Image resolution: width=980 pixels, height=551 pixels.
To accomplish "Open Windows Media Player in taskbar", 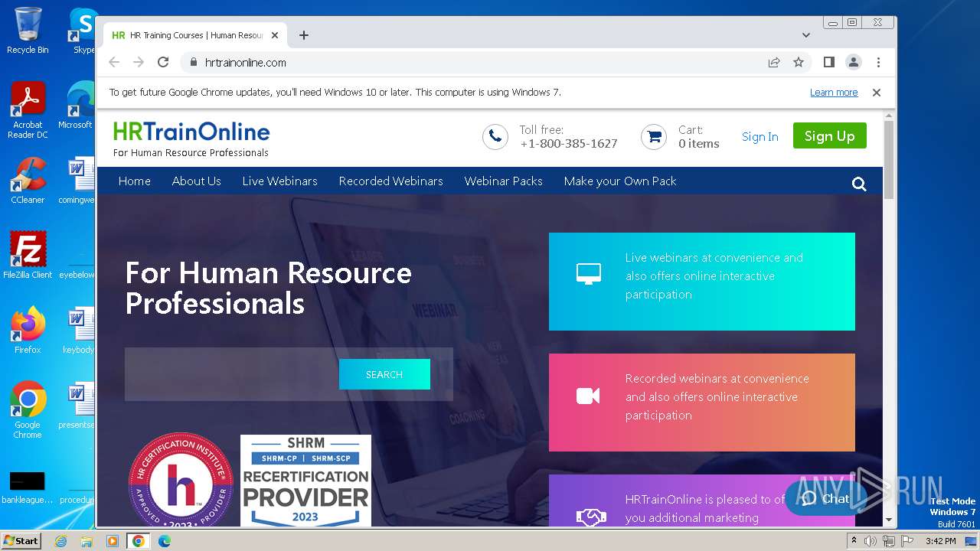I will pos(113,541).
